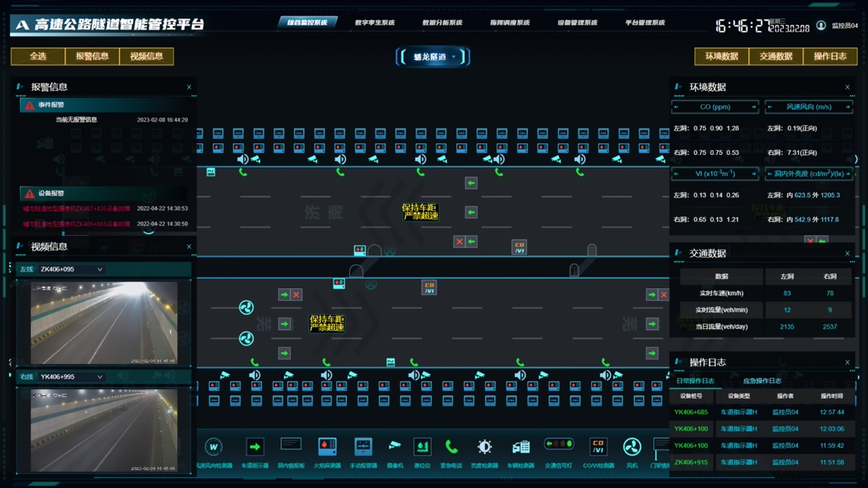868x488 pixels.
Task: Select the 车道指示器 lane indicator legend icon
Action: tap(254, 447)
